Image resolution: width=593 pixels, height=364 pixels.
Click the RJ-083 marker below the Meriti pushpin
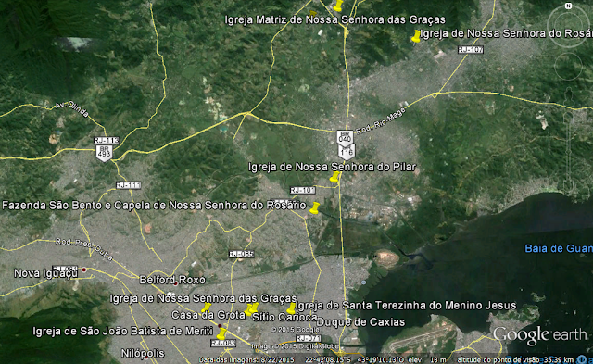pyautogui.click(x=223, y=344)
